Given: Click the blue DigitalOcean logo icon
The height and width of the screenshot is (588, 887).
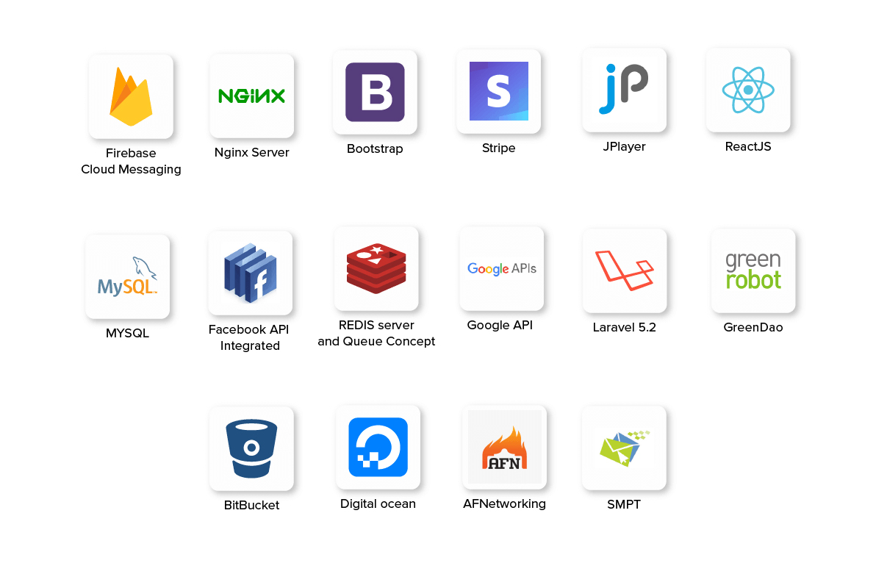Looking at the screenshot, I should pos(378,447).
